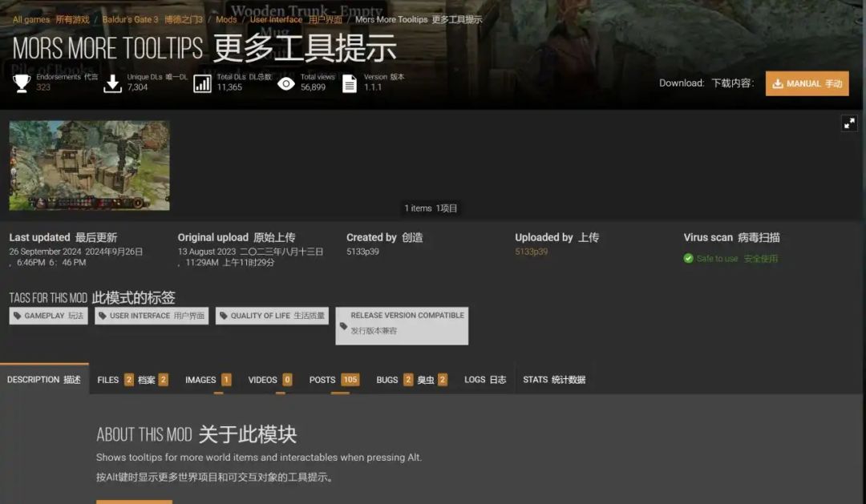The width and height of the screenshot is (866, 504).
Task: Click the Endorsements count 323
Action: (43, 87)
